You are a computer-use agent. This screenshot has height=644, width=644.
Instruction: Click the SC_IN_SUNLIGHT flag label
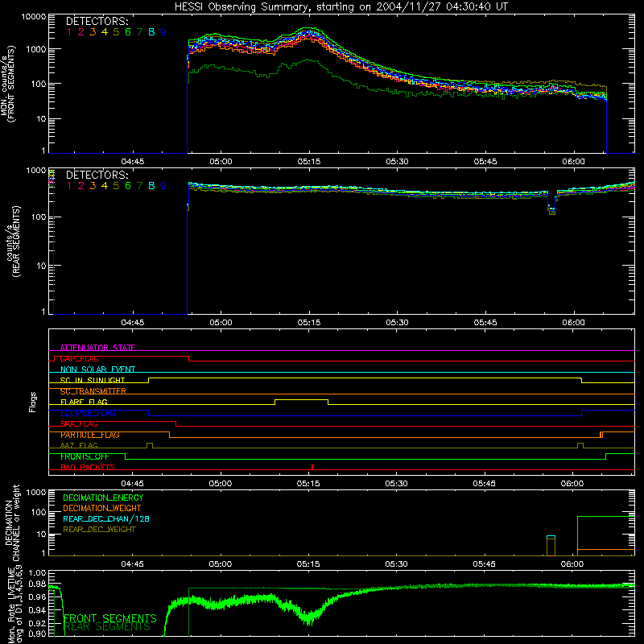pos(93,380)
